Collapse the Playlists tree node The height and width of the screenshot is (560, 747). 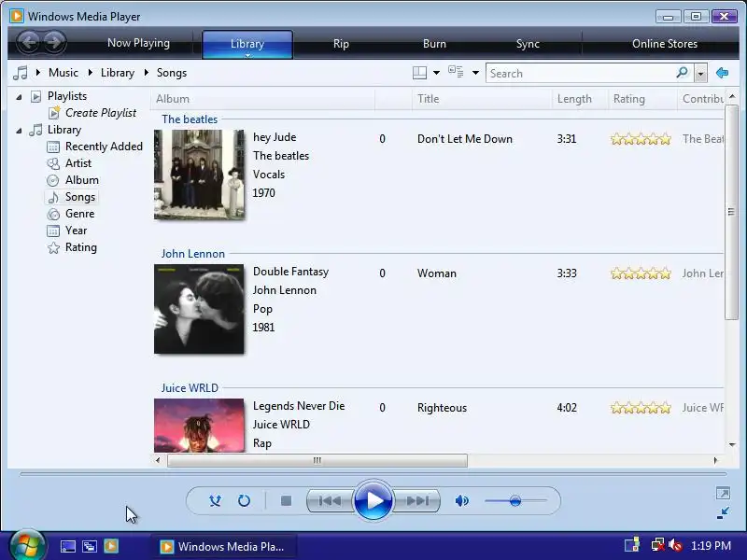pyautogui.click(x=19, y=97)
